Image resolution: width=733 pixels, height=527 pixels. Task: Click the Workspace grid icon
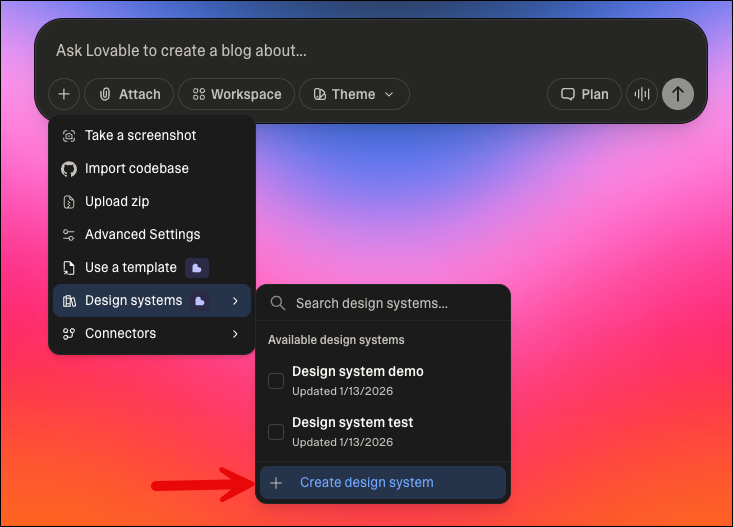tap(199, 94)
